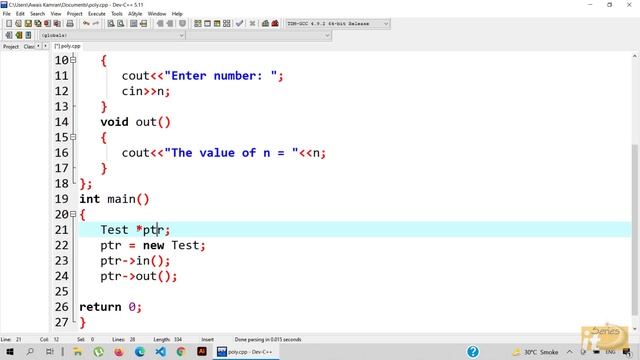Open the TDM-GCC compiler selection dropdown
Screen dimensions: 640x360
[x=338, y=24]
